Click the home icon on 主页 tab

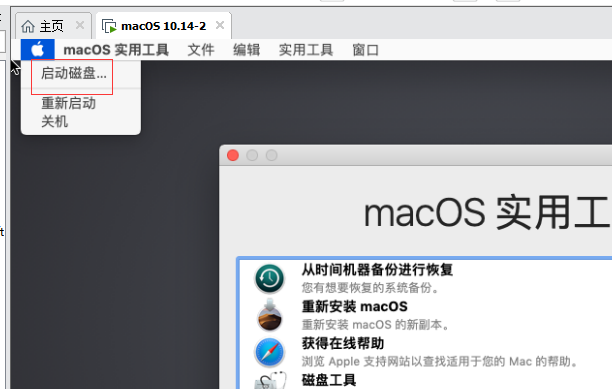click(x=28, y=27)
